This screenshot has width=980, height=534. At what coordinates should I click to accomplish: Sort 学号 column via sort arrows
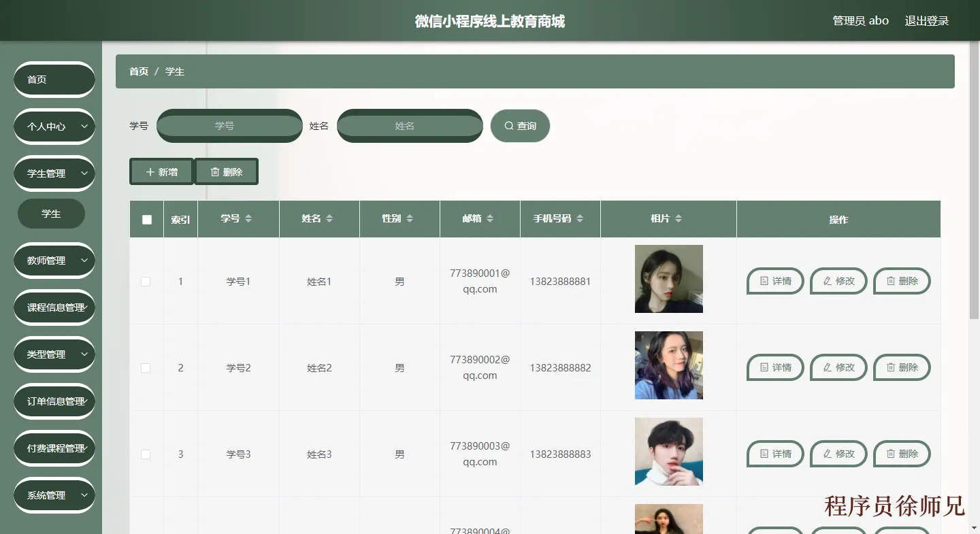tap(248, 218)
